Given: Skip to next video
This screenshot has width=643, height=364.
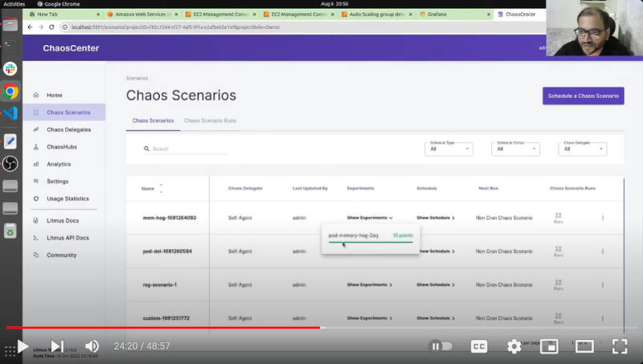Looking at the screenshot, I should [57, 346].
